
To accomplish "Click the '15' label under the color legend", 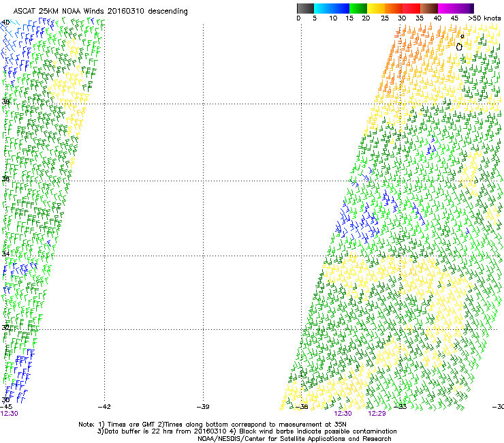I will 349,18.
